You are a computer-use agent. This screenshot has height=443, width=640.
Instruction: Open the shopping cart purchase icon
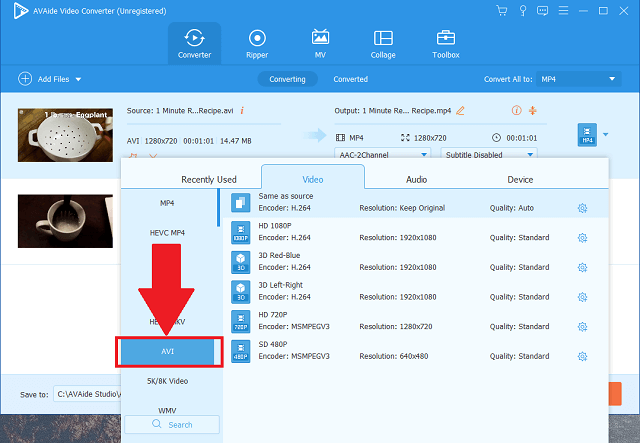click(x=502, y=11)
